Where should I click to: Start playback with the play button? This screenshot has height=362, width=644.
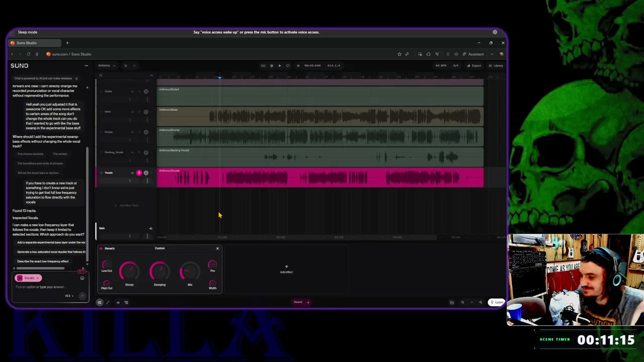point(280,65)
